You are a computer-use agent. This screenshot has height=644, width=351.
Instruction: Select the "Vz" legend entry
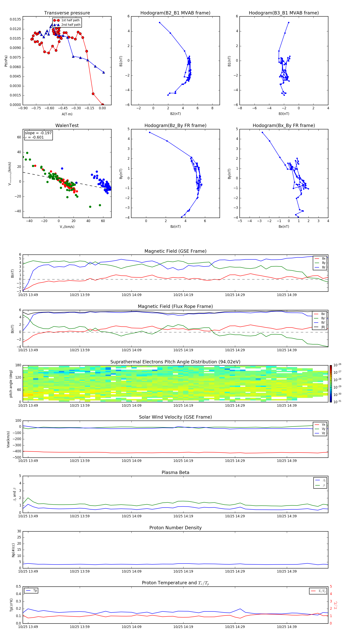[320, 433]
